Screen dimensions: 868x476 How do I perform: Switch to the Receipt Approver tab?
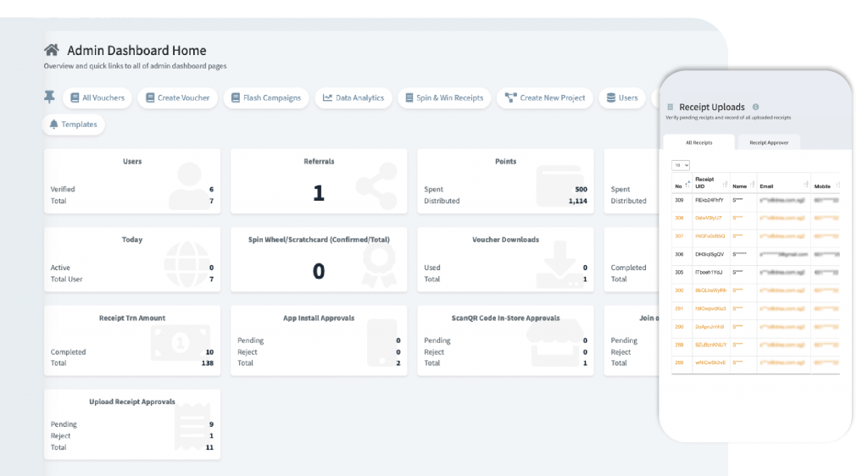coord(769,142)
